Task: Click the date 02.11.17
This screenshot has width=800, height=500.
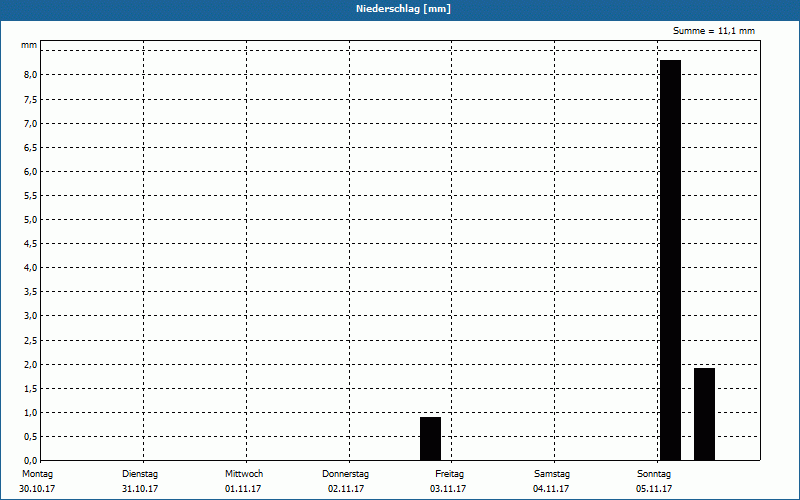Action: pyautogui.click(x=346, y=489)
